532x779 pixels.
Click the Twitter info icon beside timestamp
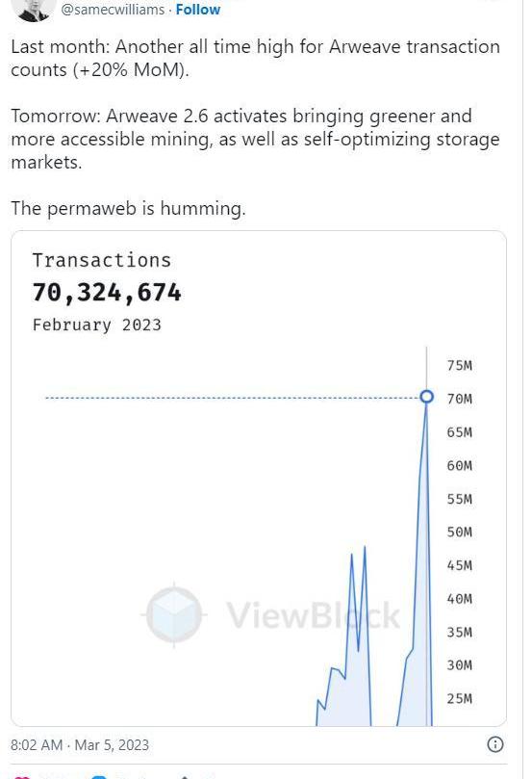tap(494, 744)
